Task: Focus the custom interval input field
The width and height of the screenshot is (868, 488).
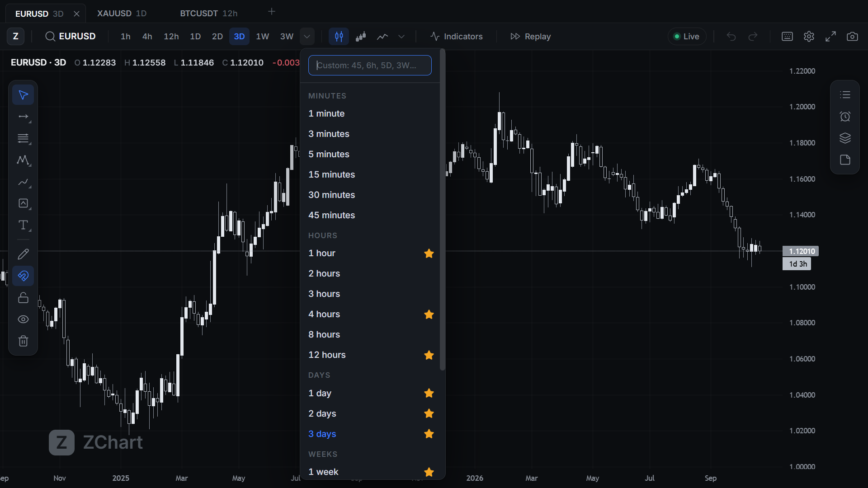Action: click(370, 65)
